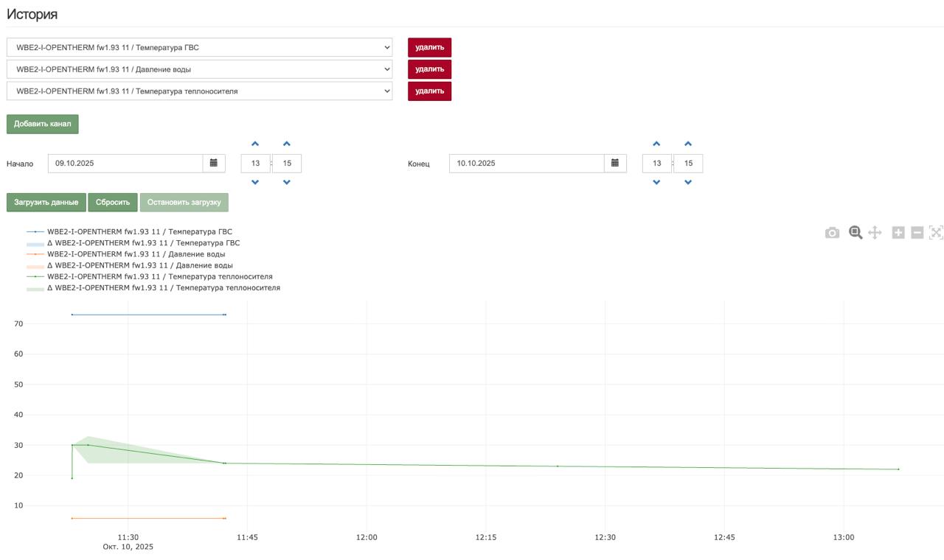Screen dimensions: 944x560
Task: Open the end date calendar picker
Action: click(x=615, y=163)
